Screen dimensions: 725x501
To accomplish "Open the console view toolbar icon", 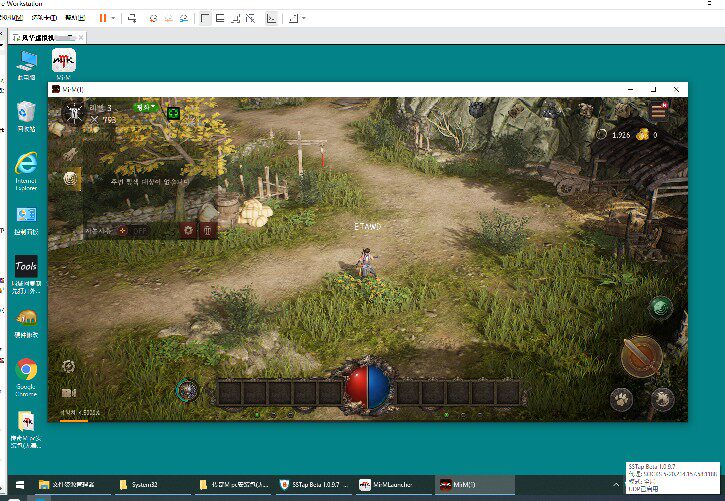I will [x=271, y=18].
